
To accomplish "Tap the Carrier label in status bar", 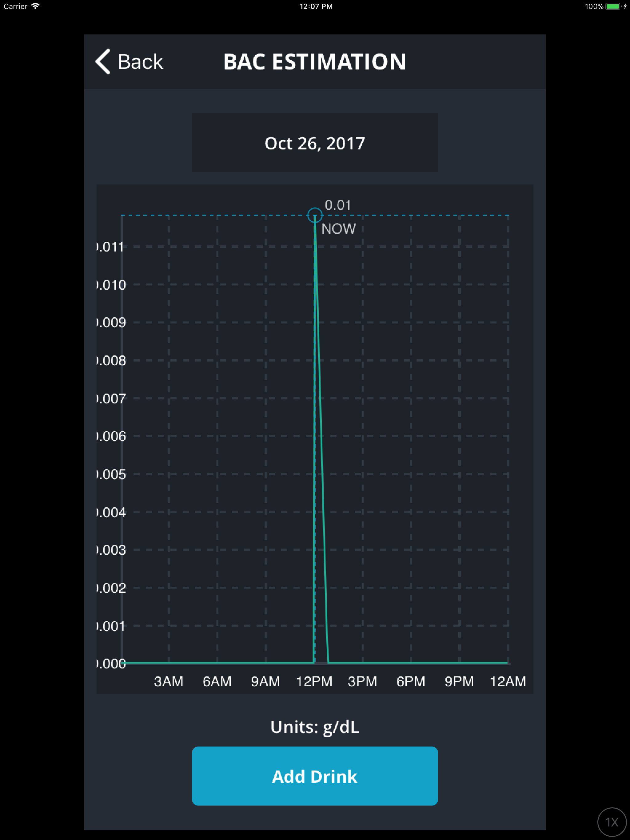I will point(16,6).
